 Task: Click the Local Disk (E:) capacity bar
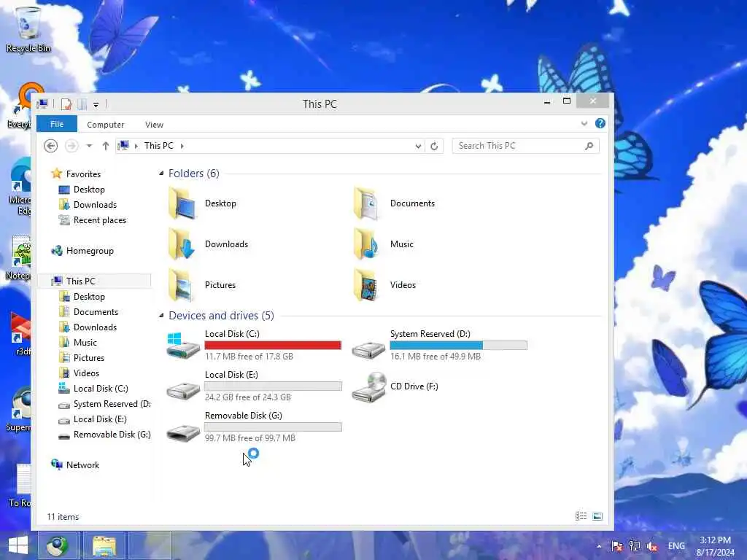point(273,386)
